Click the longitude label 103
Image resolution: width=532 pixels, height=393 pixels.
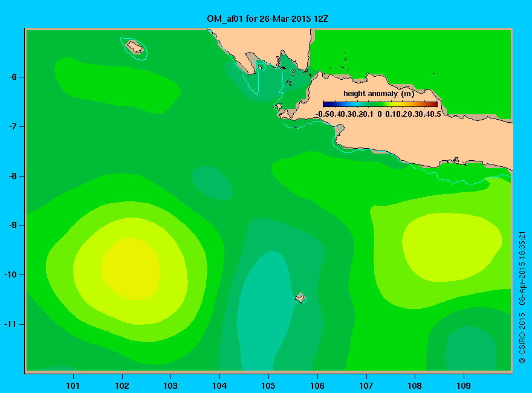170,386
